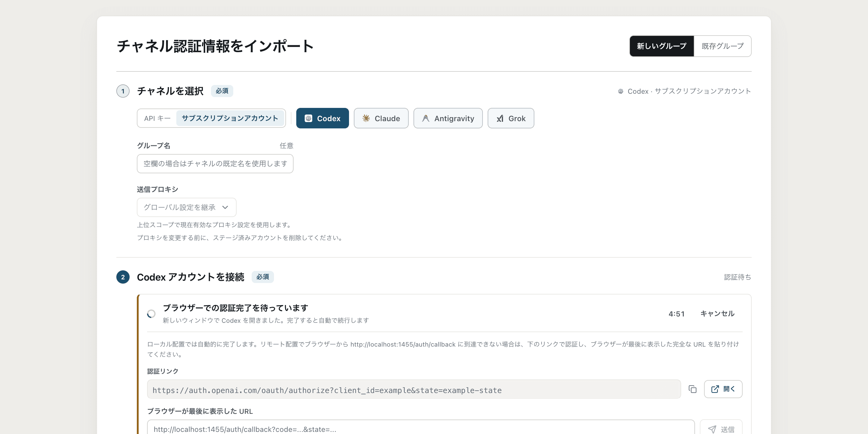Click the 認証リンク label
The height and width of the screenshot is (434, 868).
[163, 371]
